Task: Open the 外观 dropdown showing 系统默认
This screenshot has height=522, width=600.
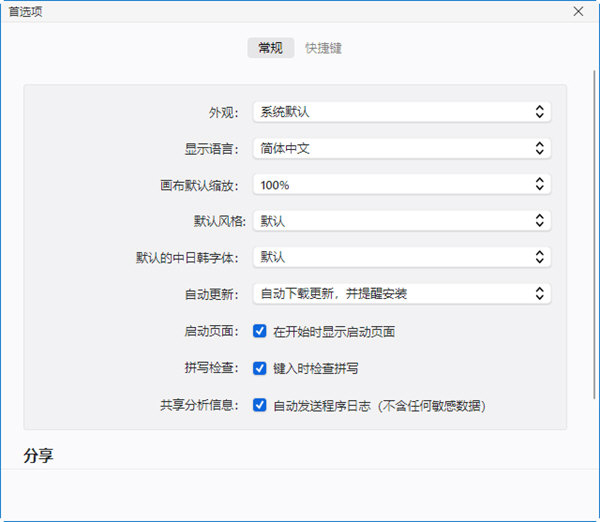Action: coord(400,112)
